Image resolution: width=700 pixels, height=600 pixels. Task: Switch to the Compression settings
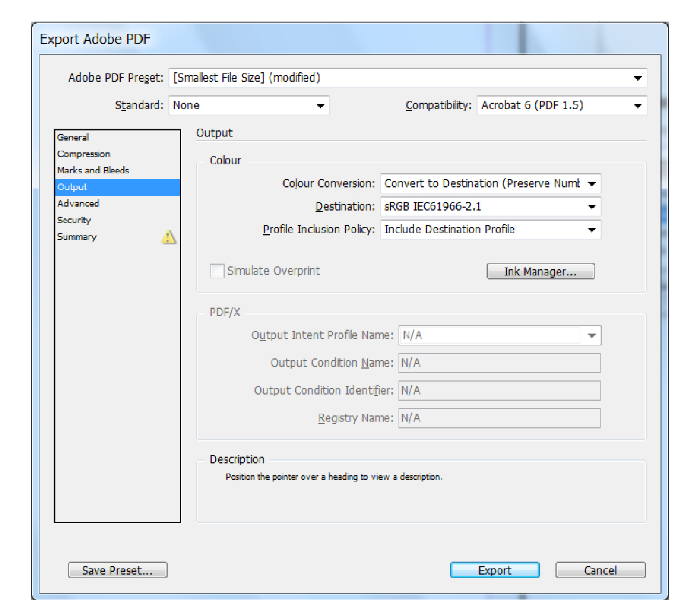pos(84,154)
